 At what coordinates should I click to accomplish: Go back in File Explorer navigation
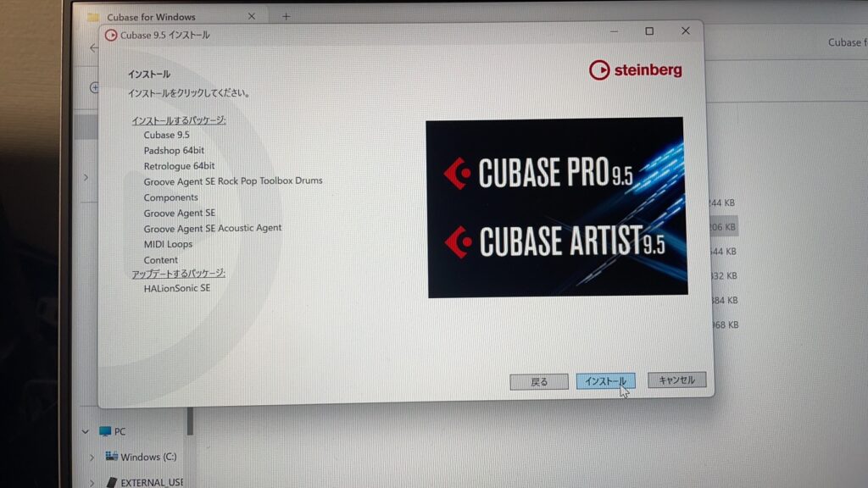pyautogui.click(x=94, y=48)
